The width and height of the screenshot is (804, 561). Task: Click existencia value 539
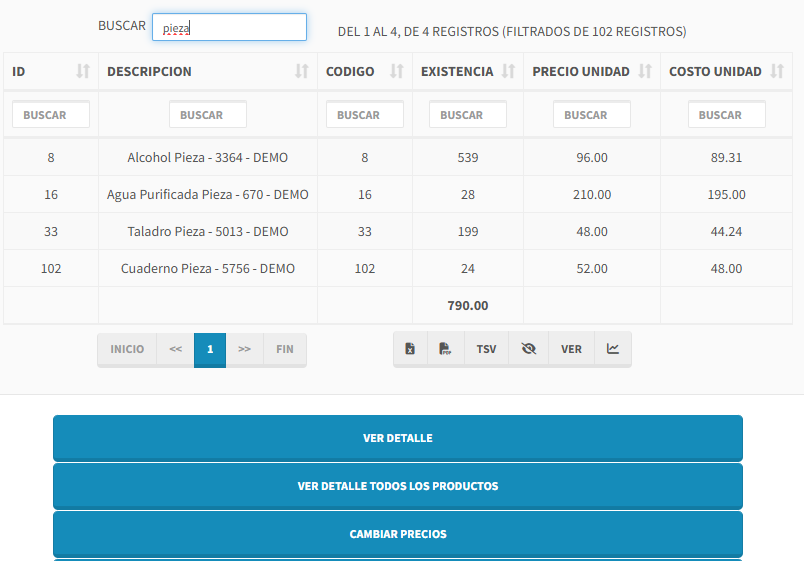(x=468, y=157)
